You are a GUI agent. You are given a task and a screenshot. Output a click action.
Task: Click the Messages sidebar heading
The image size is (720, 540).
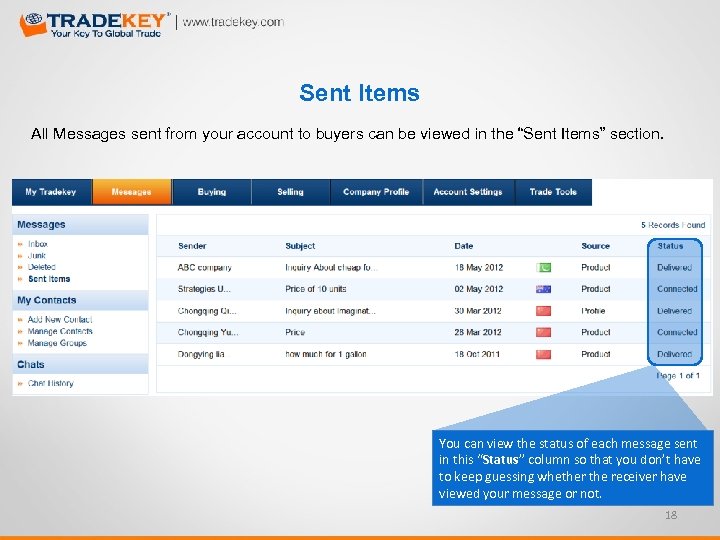pyautogui.click(x=41, y=225)
